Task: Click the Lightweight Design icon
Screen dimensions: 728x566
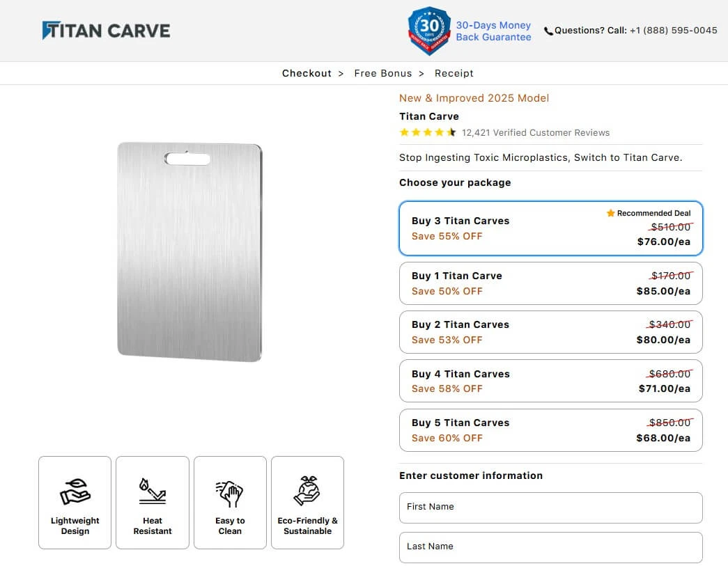Action: click(x=75, y=491)
